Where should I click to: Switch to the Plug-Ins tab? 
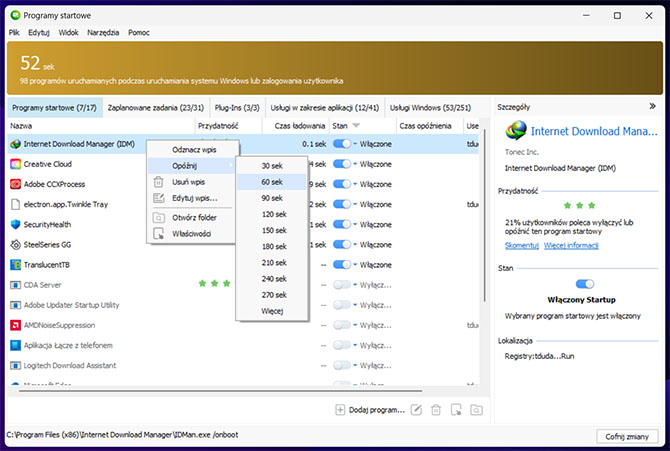point(237,108)
